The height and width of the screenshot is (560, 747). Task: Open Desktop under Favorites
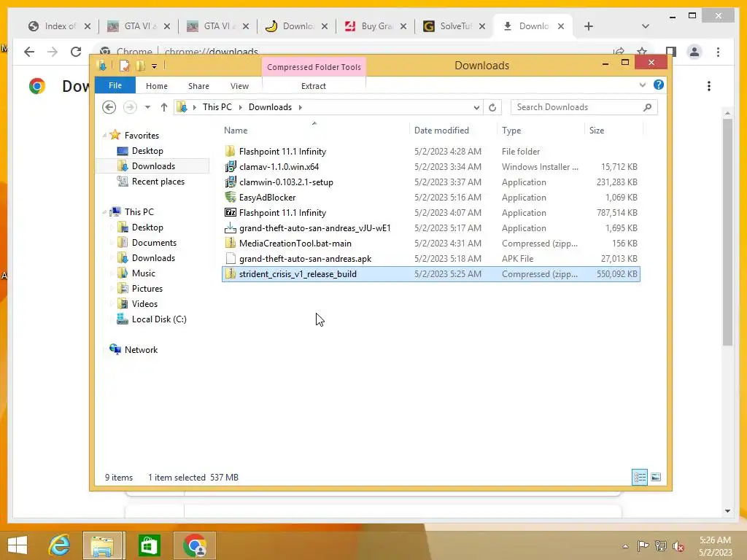[x=147, y=150]
